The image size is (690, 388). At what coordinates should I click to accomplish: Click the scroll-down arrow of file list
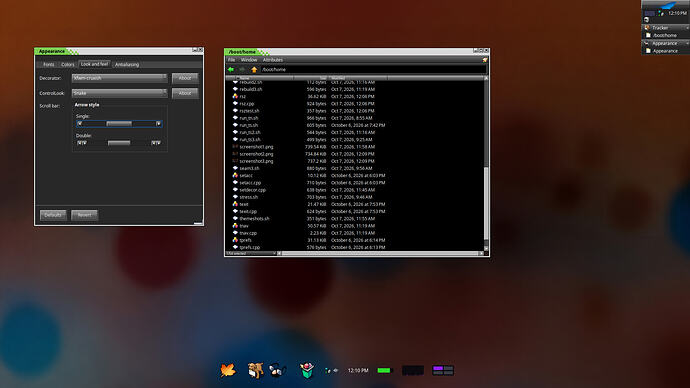(486, 249)
